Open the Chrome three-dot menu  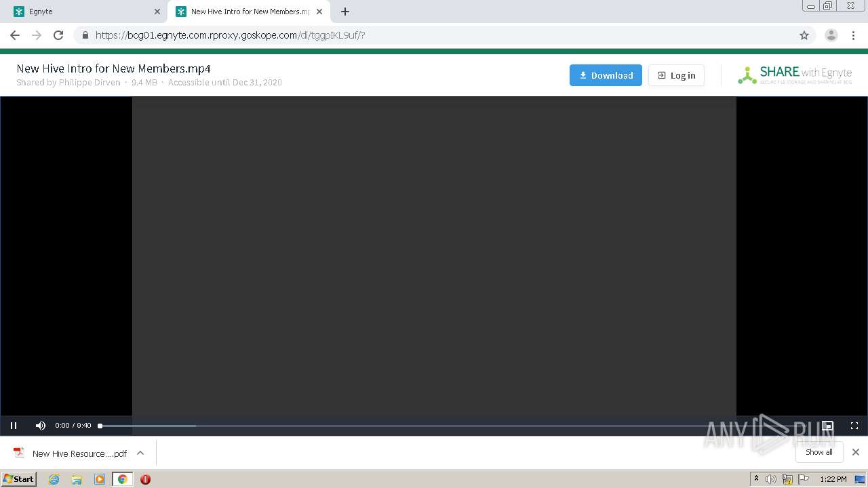853,35
